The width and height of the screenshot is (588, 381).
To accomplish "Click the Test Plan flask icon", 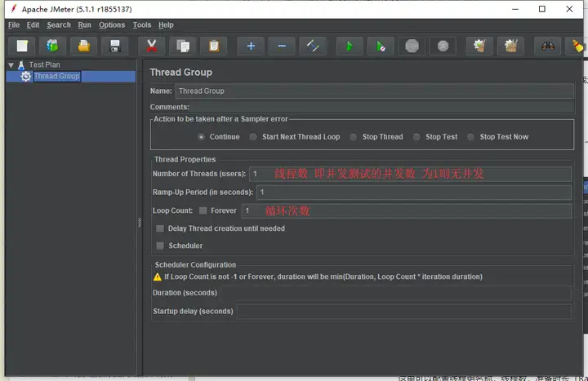I will pos(21,64).
